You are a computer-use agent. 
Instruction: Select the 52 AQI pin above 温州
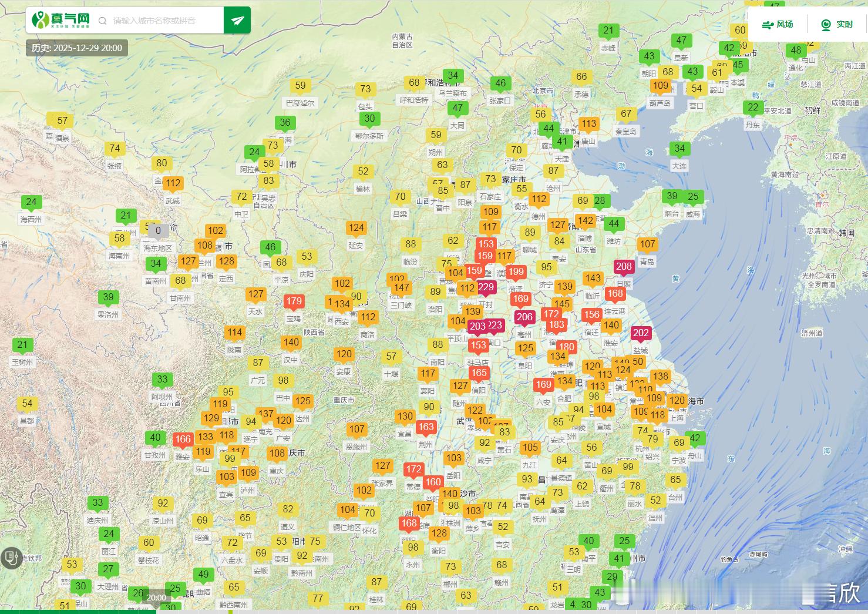click(655, 501)
